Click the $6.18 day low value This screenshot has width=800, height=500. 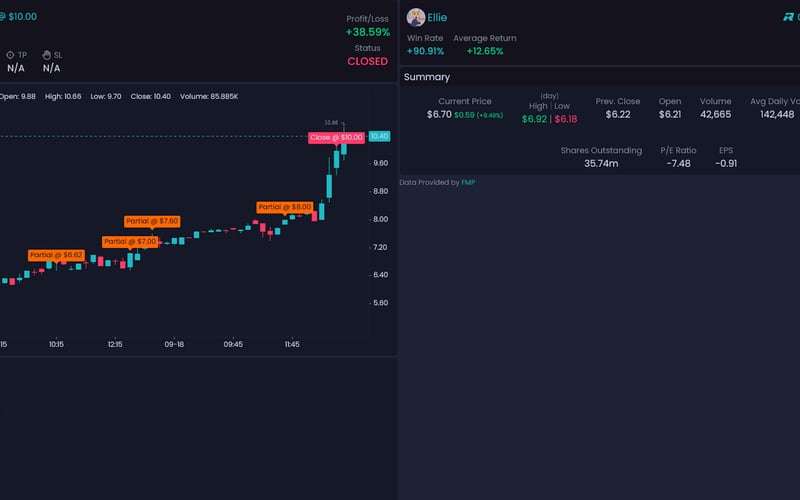click(566, 119)
